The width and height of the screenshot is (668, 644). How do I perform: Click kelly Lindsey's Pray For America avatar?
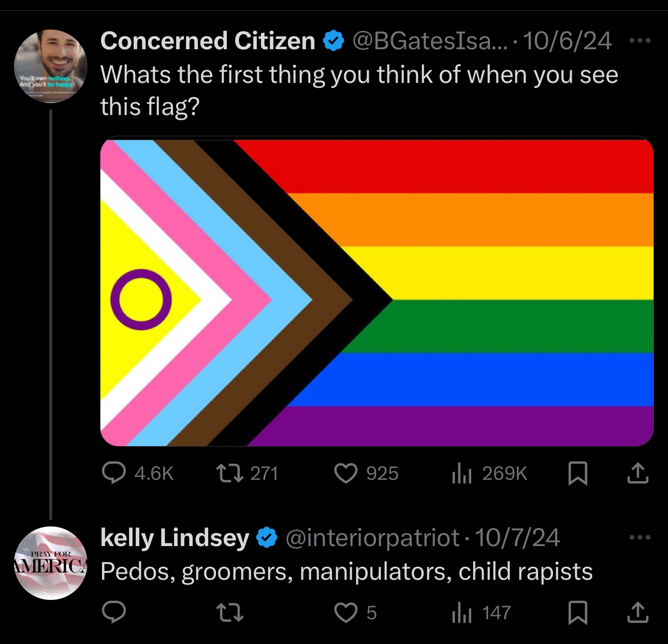(50, 561)
